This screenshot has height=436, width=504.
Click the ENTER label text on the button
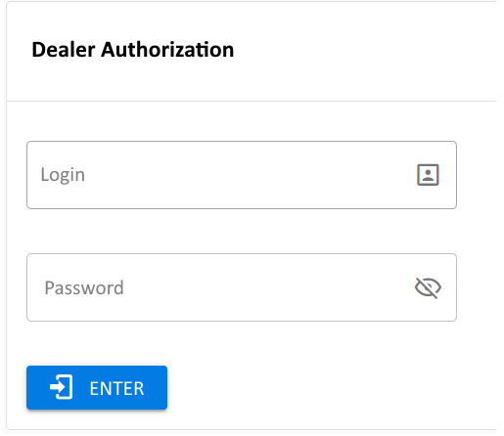point(116,388)
